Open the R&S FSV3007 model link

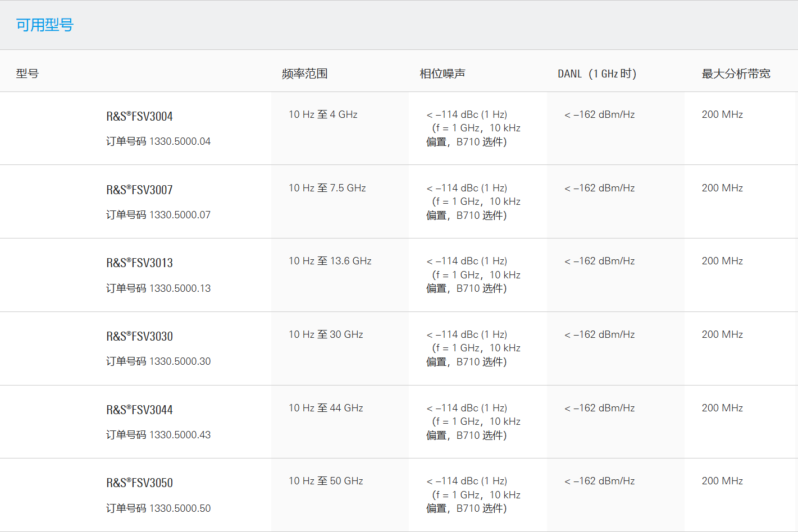[x=139, y=190]
